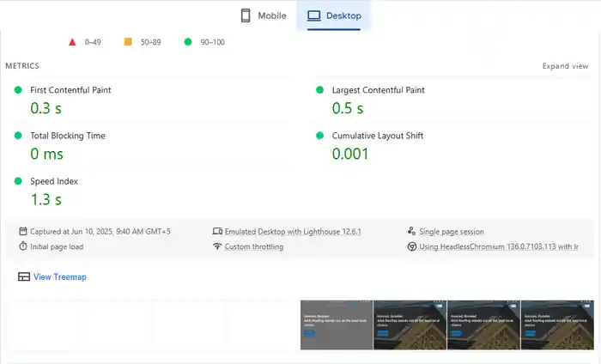Click the 0.3 s value
Viewport: 601px width, 364px height.
coord(46,108)
